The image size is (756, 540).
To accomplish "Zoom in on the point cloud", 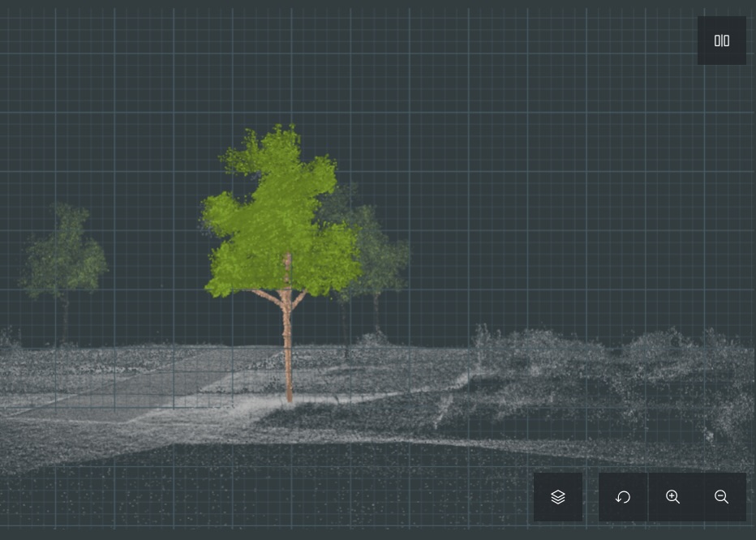I will click(672, 497).
